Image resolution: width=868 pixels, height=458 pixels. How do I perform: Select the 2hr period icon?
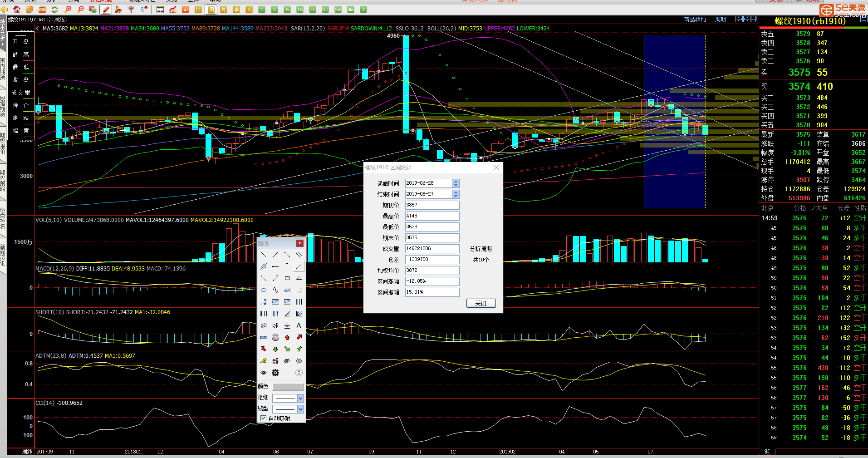(338, 10)
